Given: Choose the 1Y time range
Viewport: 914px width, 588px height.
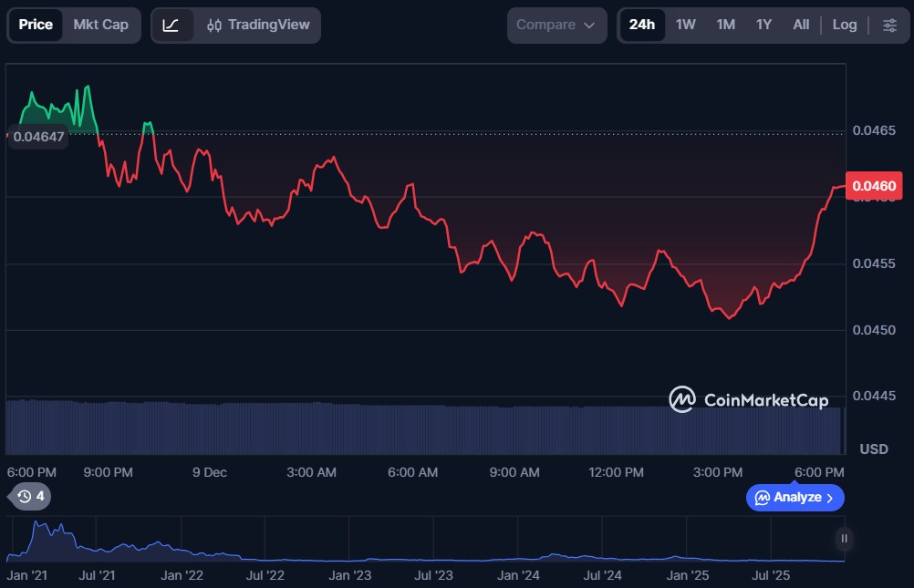Looking at the screenshot, I should [763, 25].
